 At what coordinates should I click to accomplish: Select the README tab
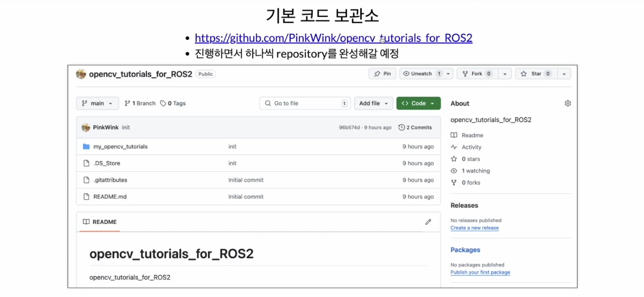point(100,222)
